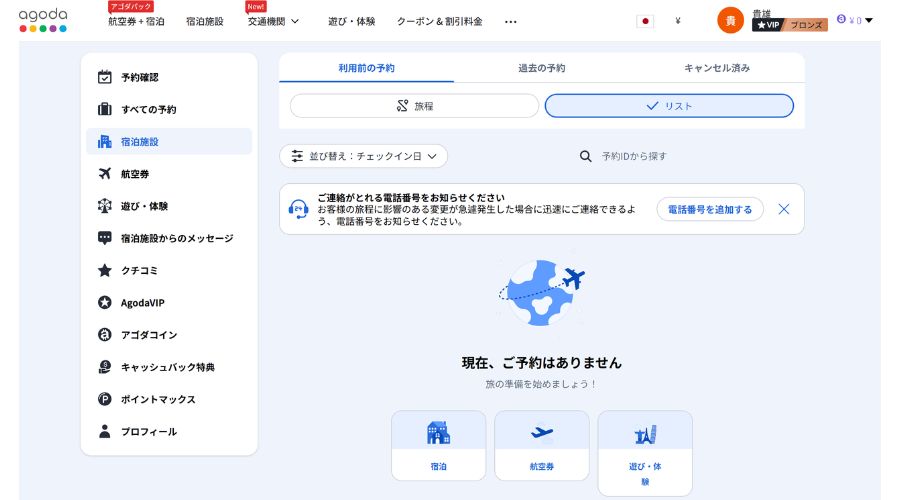Click the orange user avatar circle
Viewport: 900px width, 500px height.
pyautogui.click(x=730, y=21)
